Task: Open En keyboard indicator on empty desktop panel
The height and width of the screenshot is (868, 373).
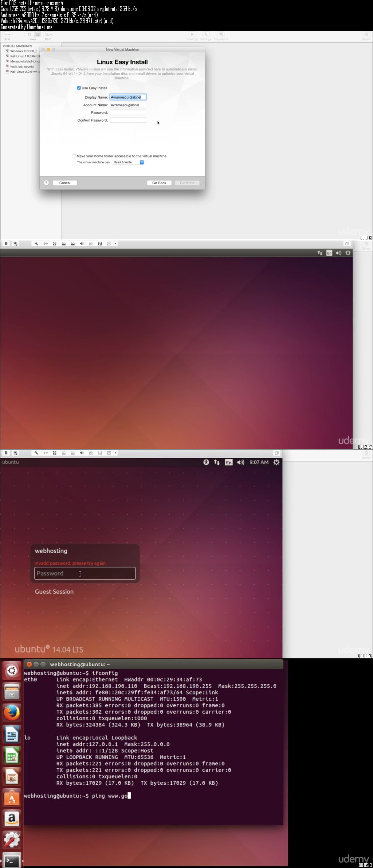Action: pyautogui.click(x=329, y=253)
